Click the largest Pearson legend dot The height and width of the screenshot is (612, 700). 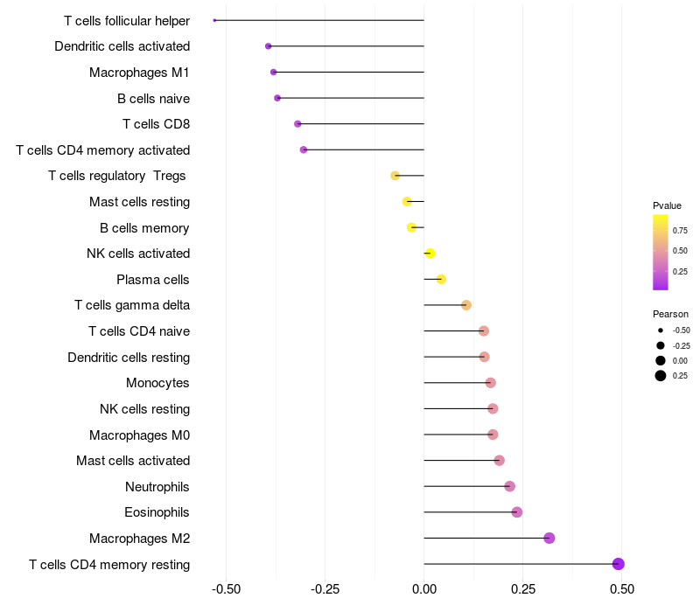click(x=661, y=376)
